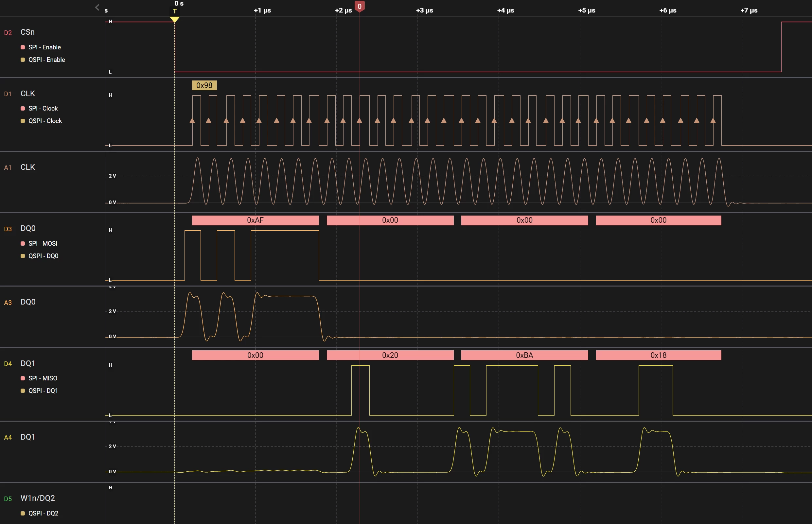
Task: Click the collapse chevron arrow beside the timeline
Action: pos(97,8)
